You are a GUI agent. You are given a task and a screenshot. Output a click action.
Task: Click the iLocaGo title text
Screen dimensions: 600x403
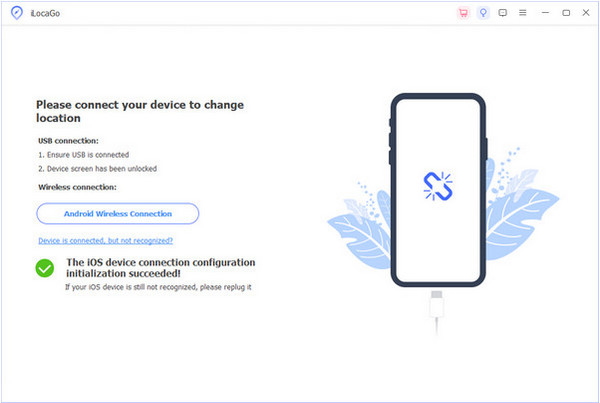(45, 13)
